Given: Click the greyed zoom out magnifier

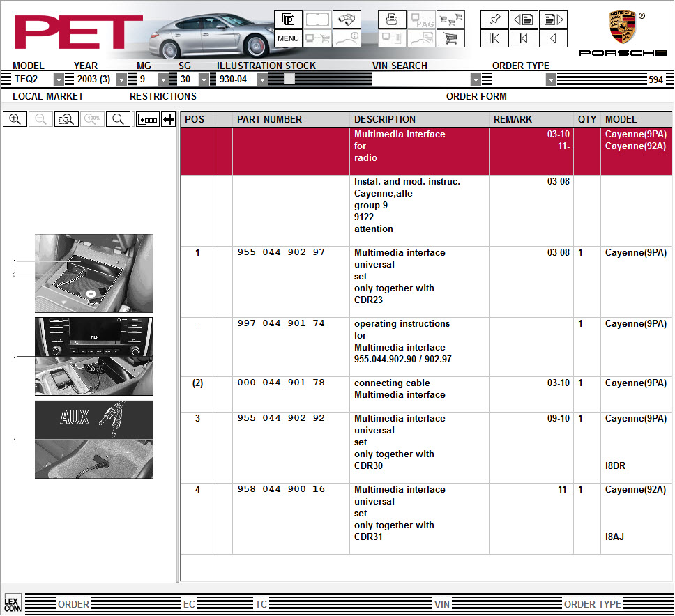Looking at the screenshot, I should tap(41, 119).
